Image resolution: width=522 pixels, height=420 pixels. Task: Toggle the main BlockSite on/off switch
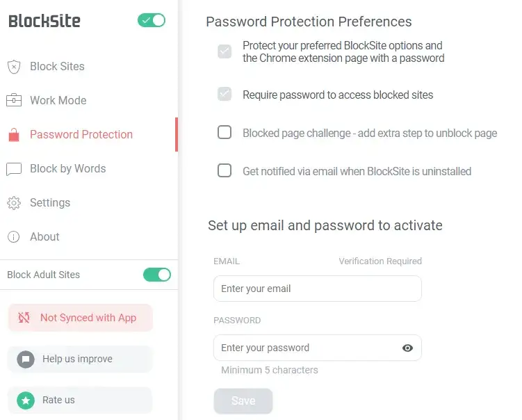point(152,20)
